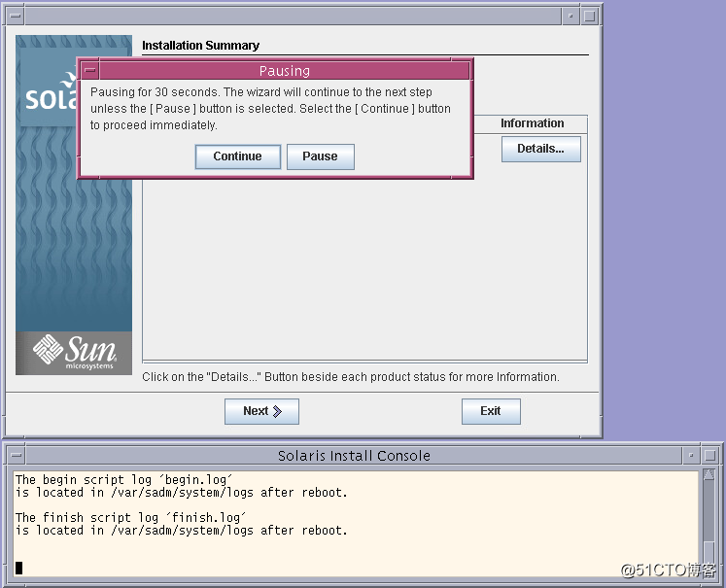Click the Solaris Install Console title bar

coord(354,456)
